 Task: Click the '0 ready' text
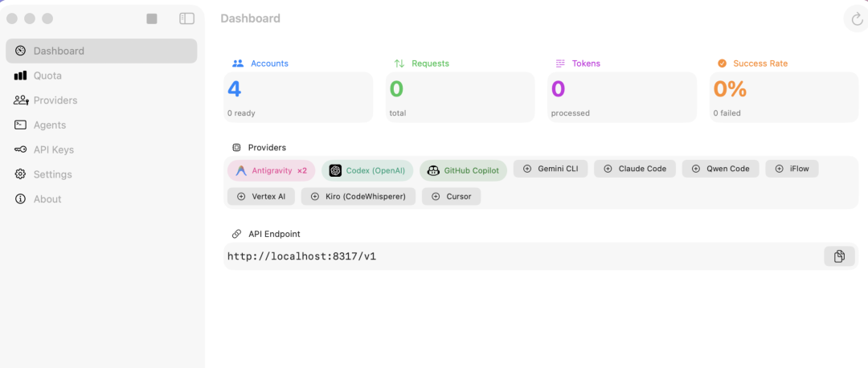pos(241,112)
